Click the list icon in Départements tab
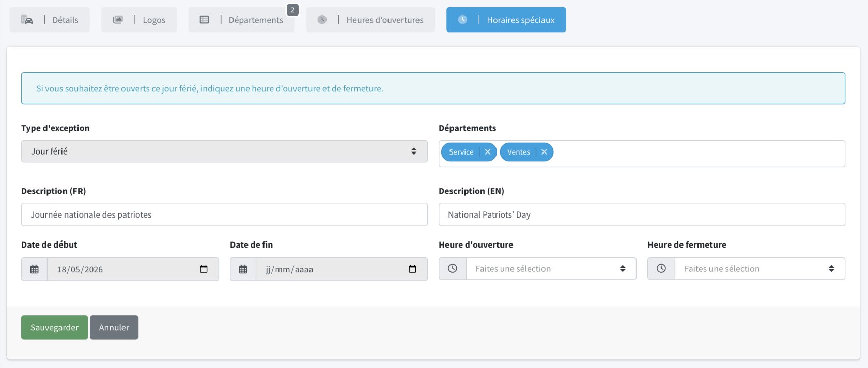The width and height of the screenshot is (868, 368). (205, 20)
